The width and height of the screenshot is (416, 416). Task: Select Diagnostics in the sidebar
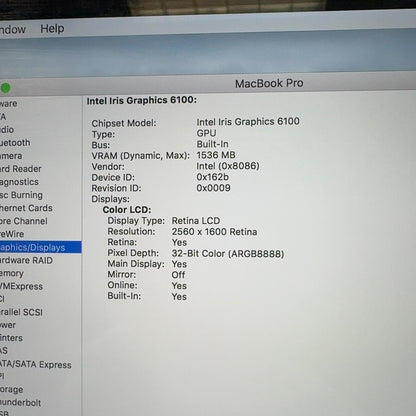(19, 182)
